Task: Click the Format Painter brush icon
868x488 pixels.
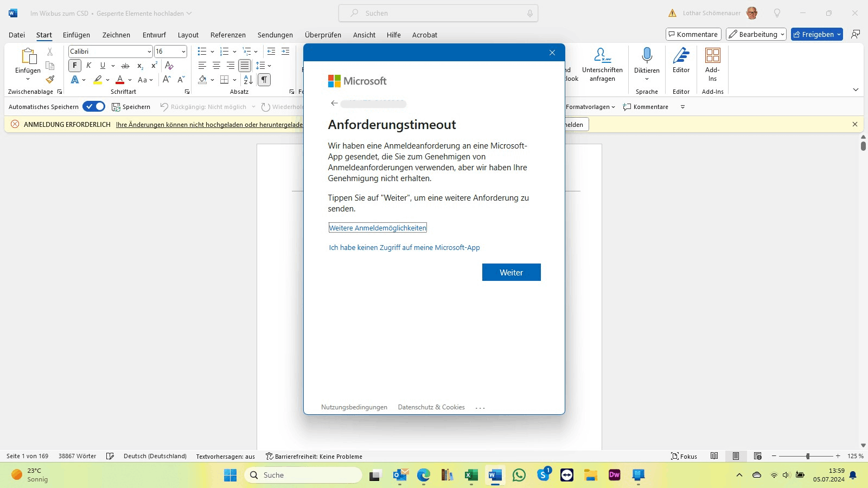Action: [50, 80]
